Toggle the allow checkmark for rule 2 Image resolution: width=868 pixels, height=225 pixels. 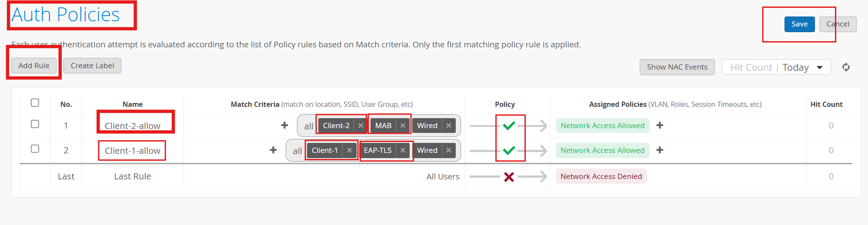coord(509,150)
